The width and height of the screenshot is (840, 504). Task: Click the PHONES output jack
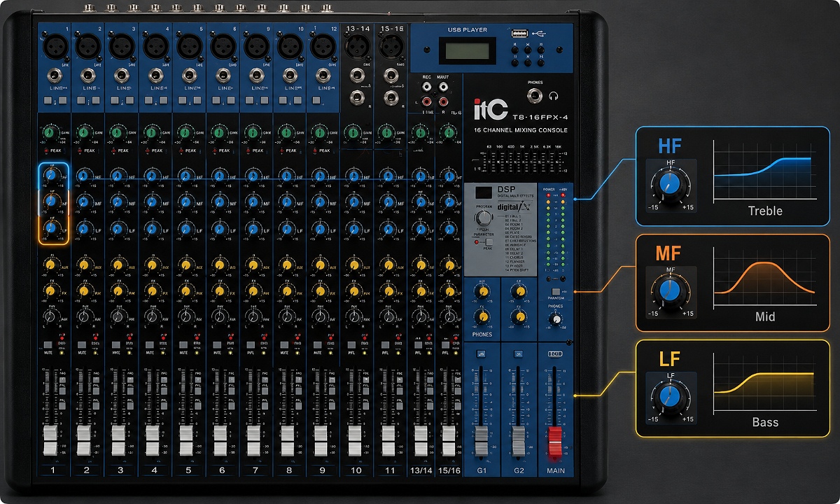click(535, 95)
